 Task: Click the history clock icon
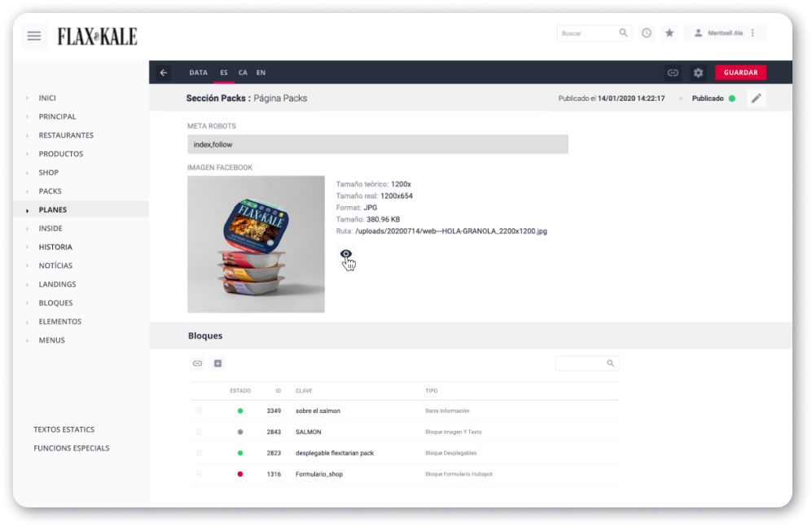[646, 33]
